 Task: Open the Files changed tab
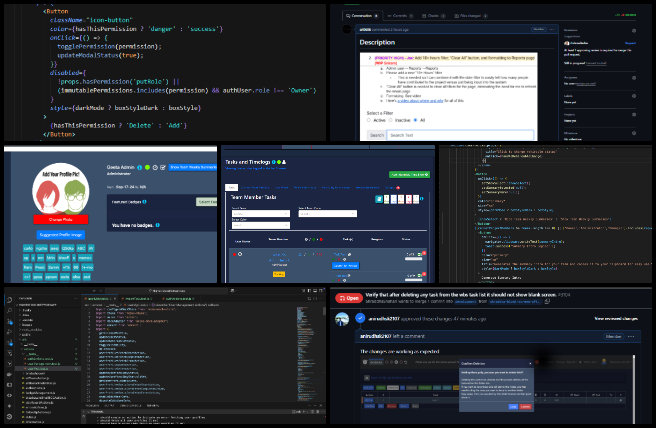coord(471,16)
